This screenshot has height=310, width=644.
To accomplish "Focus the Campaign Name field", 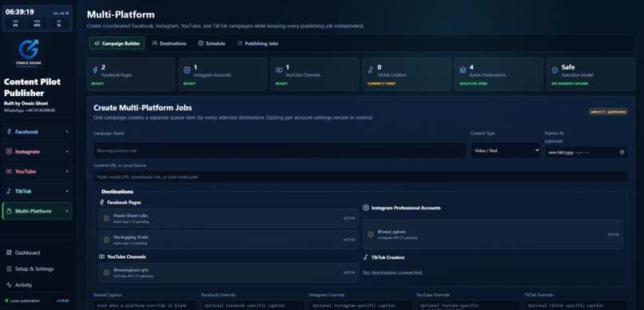I will 280,151.
